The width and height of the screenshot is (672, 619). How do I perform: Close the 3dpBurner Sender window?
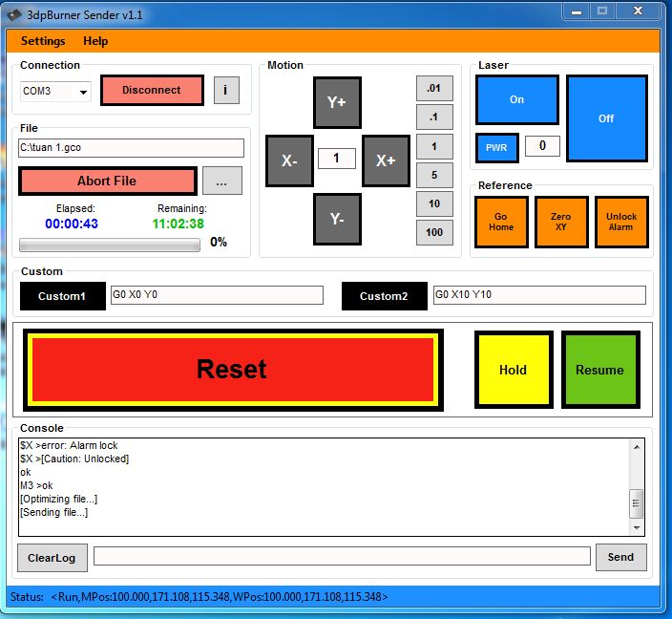[638, 11]
